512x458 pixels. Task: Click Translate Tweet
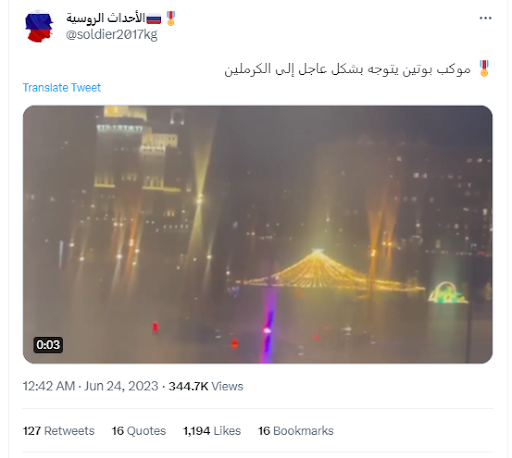62,88
